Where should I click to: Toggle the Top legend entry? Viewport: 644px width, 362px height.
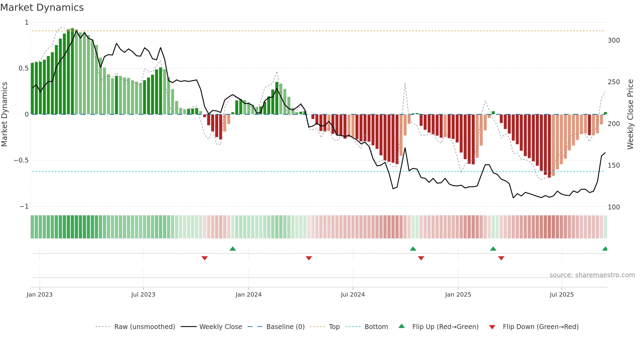(325, 327)
